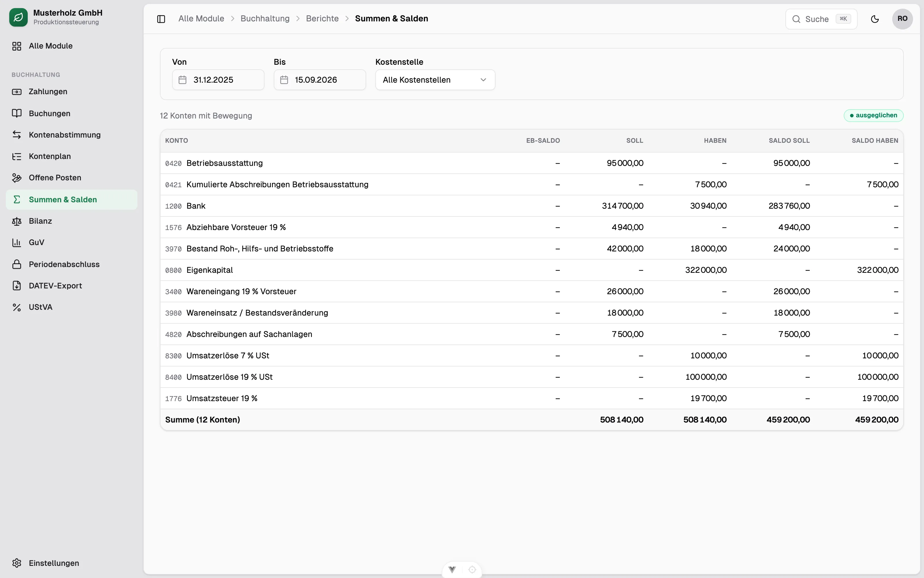
Task: Select the Umsatzerlöse 19 % USt row
Action: click(x=532, y=377)
